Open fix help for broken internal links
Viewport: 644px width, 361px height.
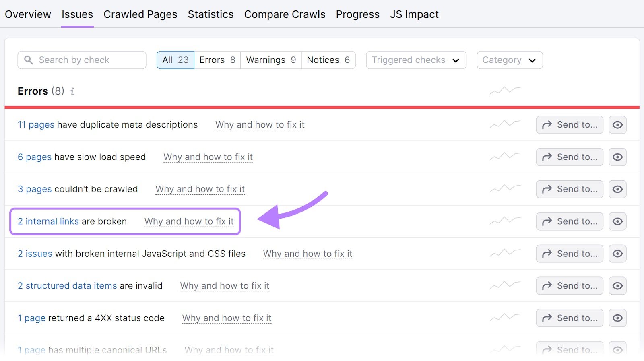coord(189,221)
